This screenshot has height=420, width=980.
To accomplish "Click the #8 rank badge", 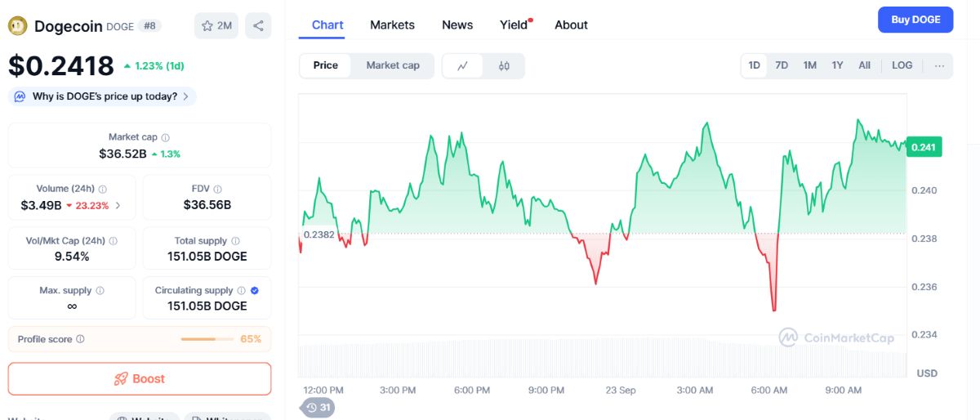I will pos(150,26).
